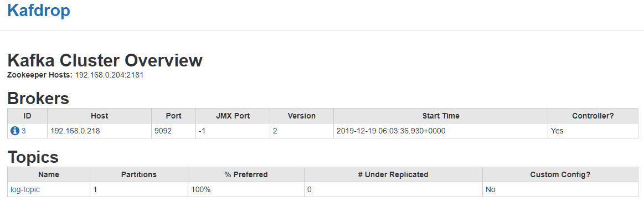Viewport: 644px width, 201px height.
Task: Click the broker start time value
Action: pyautogui.click(x=391, y=131)
